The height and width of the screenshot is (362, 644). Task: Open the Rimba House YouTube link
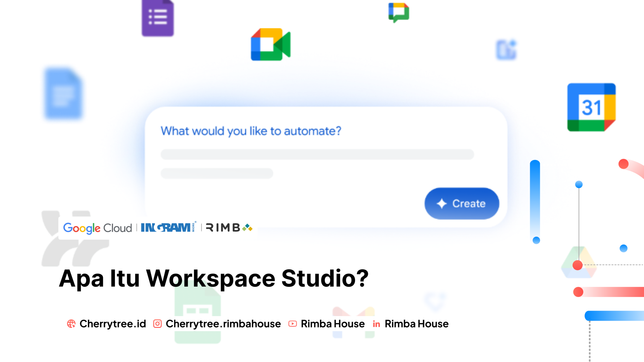point(333,324)
